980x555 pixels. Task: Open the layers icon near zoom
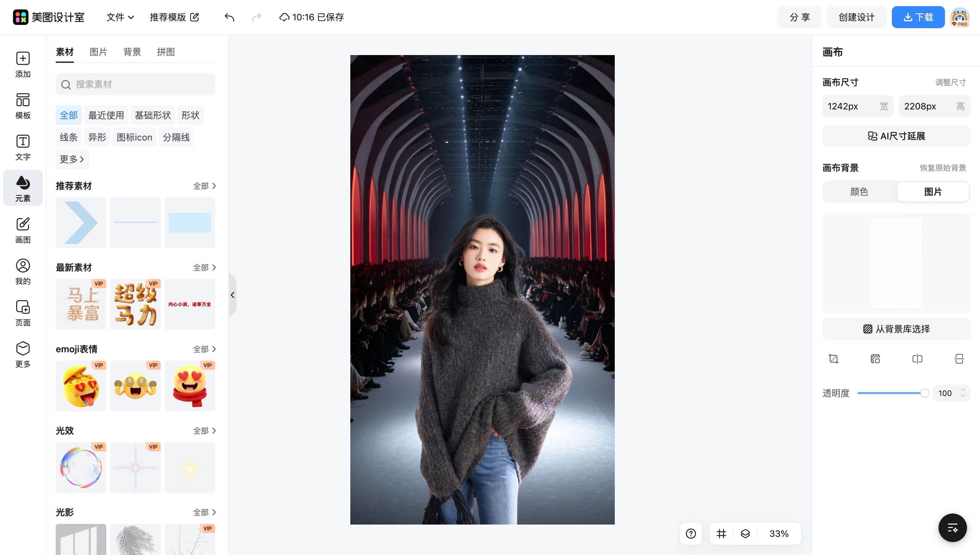tap(745, 534)
